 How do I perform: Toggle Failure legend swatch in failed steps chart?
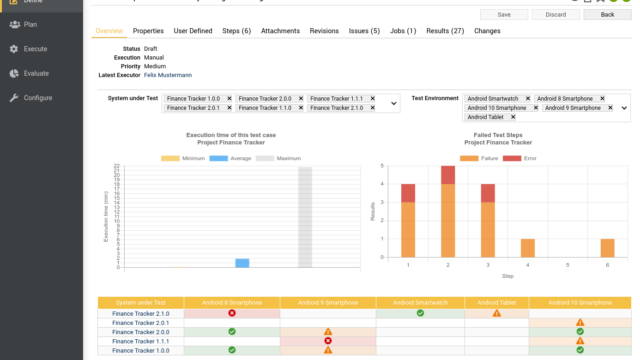(x=469, y=158)
